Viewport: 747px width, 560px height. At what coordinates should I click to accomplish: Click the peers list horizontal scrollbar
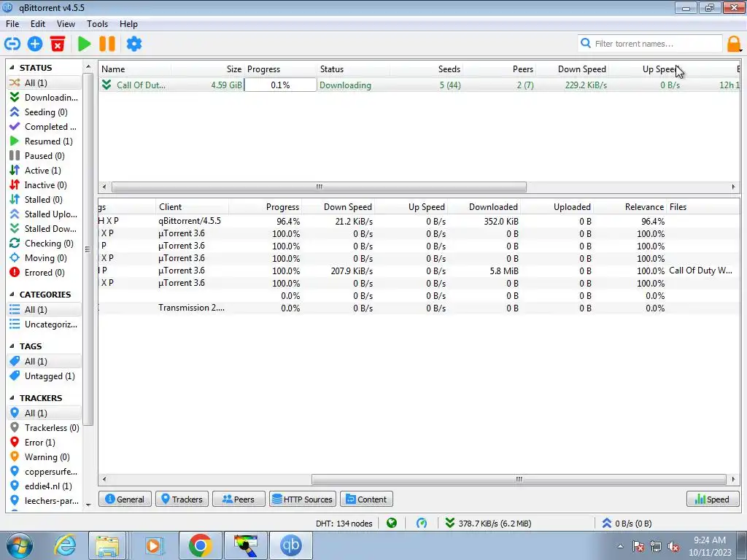click(519, 479)
